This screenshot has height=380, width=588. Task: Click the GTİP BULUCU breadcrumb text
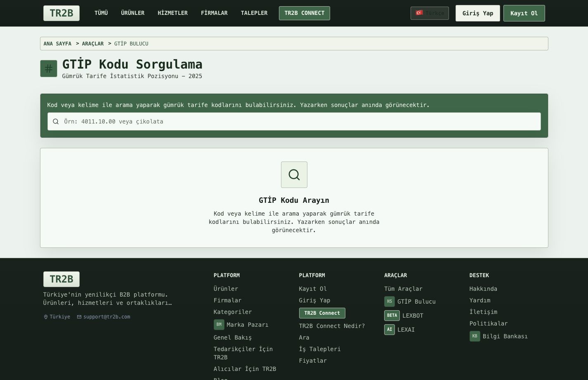(x=131, y=44)
